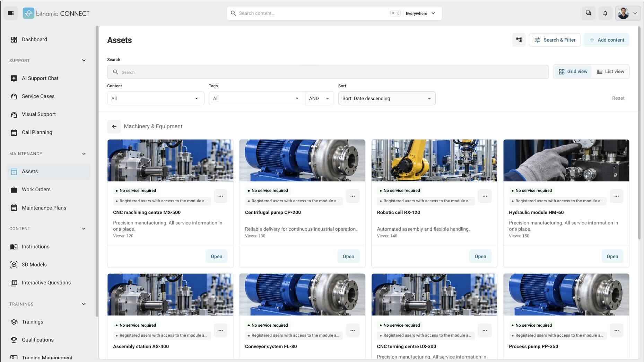Open more options for Process pump PP-350
Image resolution: width=644 pixels, height=362 pixels.
coord(616,330)
